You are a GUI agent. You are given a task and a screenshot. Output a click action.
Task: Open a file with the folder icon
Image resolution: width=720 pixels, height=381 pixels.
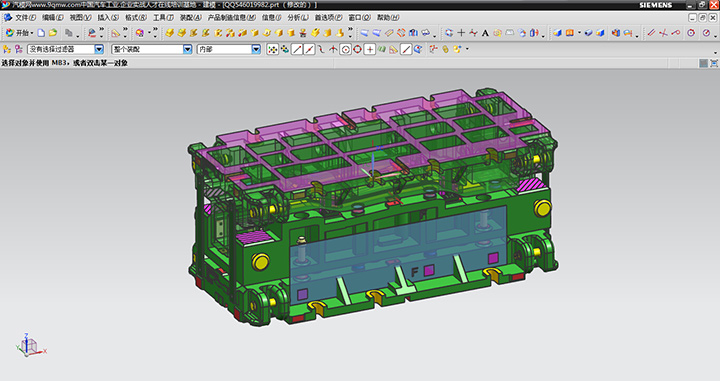tap(53, 33)
